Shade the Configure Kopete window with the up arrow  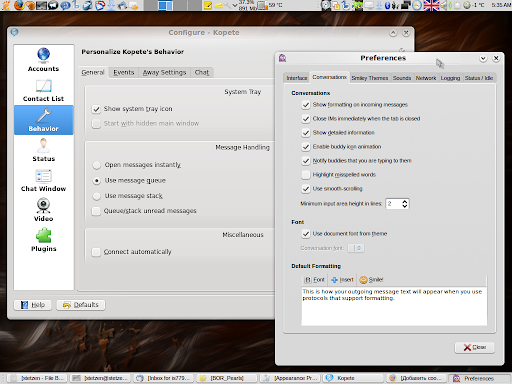(x=393, y=33)
